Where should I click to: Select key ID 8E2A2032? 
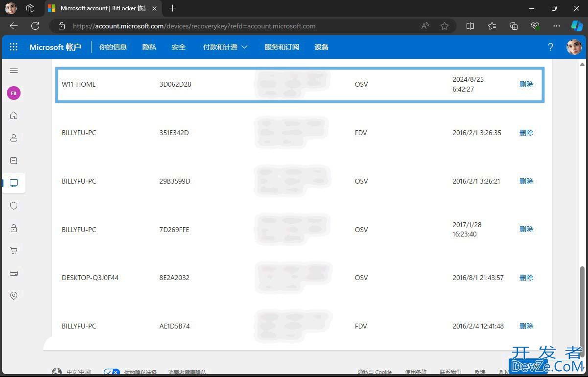[x=174, y=278]
